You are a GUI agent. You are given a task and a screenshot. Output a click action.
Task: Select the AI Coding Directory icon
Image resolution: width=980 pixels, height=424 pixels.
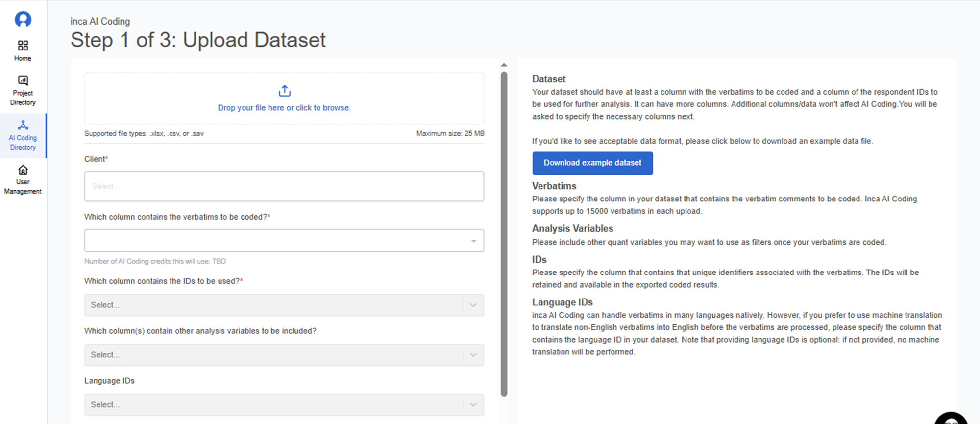pyautogui.click(x=23, y=125)
